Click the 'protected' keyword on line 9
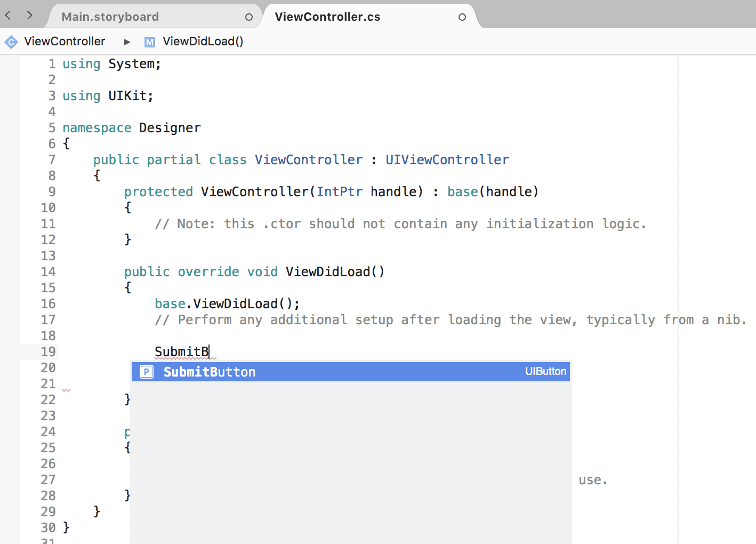Viewport: 756px width, 544px height. pos(158,191)
